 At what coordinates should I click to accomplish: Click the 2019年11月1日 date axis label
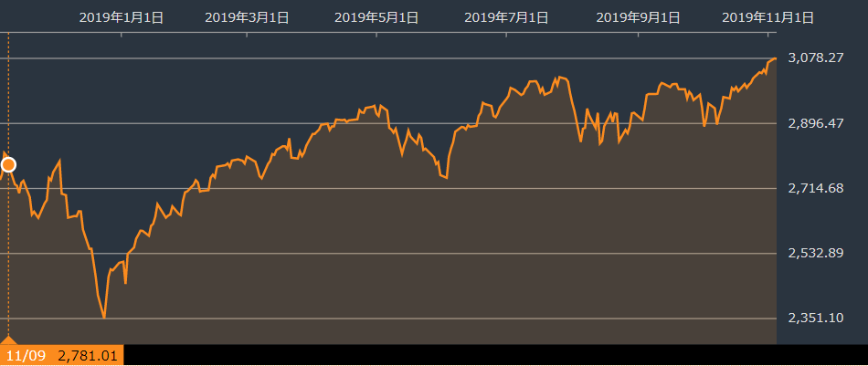[768, 17]
